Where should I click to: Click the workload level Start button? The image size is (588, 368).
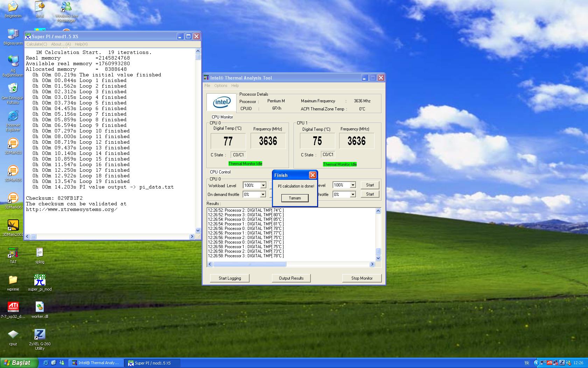coord(370,185)
